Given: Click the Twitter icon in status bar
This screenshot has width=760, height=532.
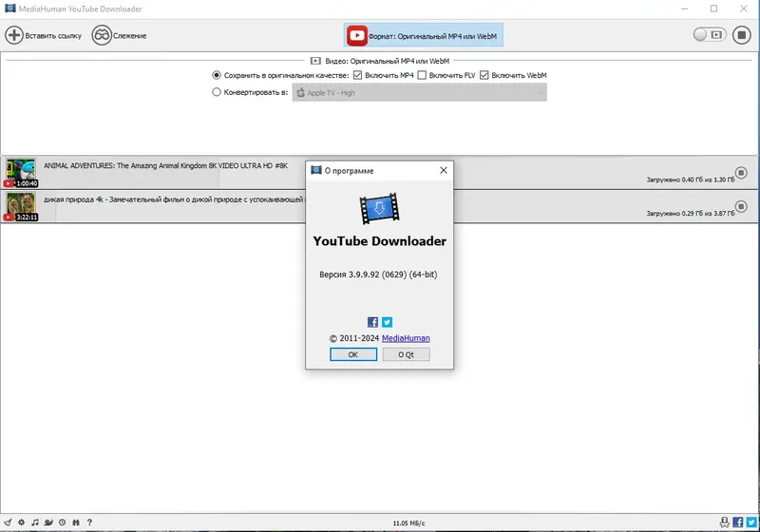Looking at the screenshot, I should 751,522.
